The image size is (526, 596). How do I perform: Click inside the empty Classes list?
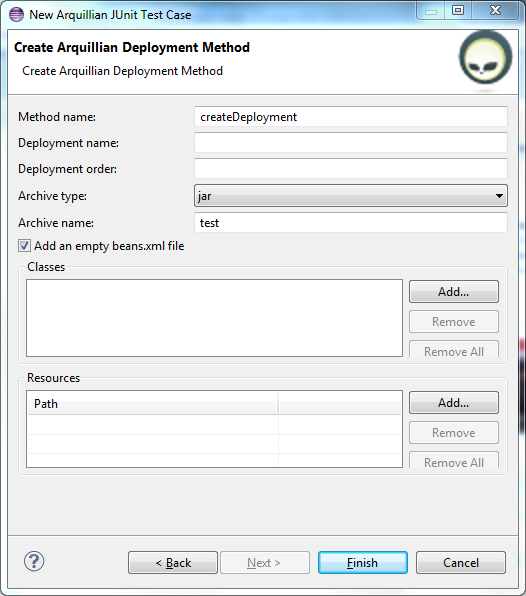pyautogui.click(x=214, y=318)
